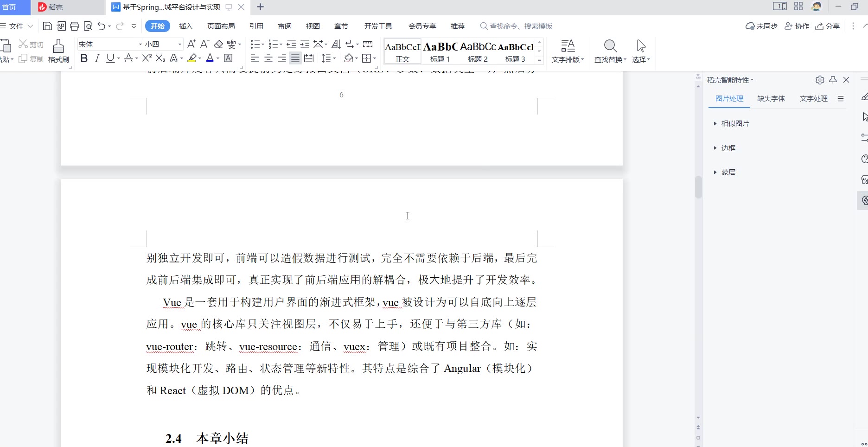Click the paragraph shading fill bucket

[x=349, y=58]
